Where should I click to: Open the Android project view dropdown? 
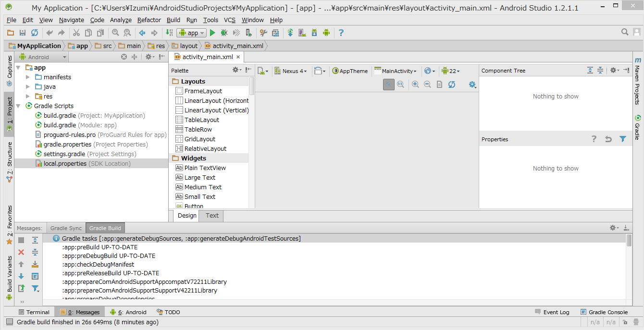(43, 57)
